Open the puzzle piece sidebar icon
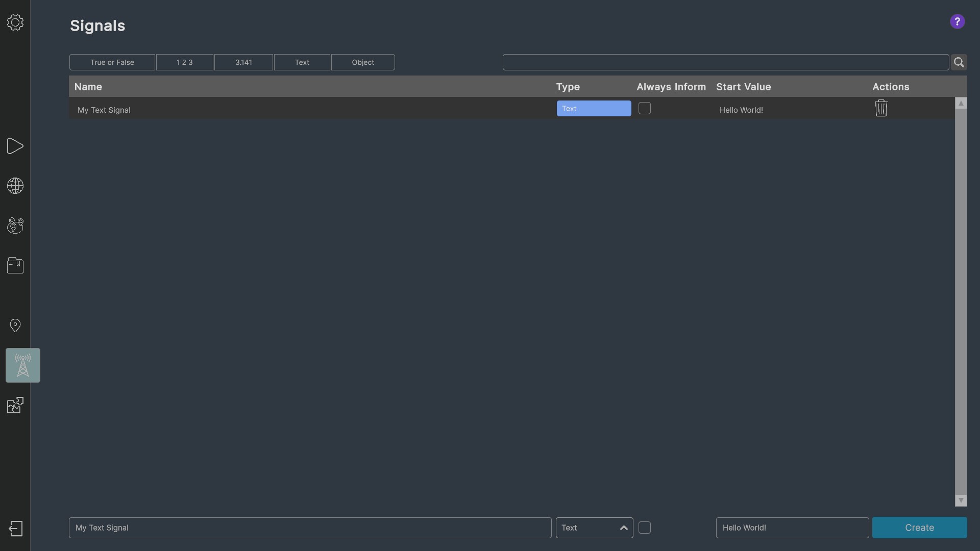Screen dimensions: 980x551 point(15,405)
